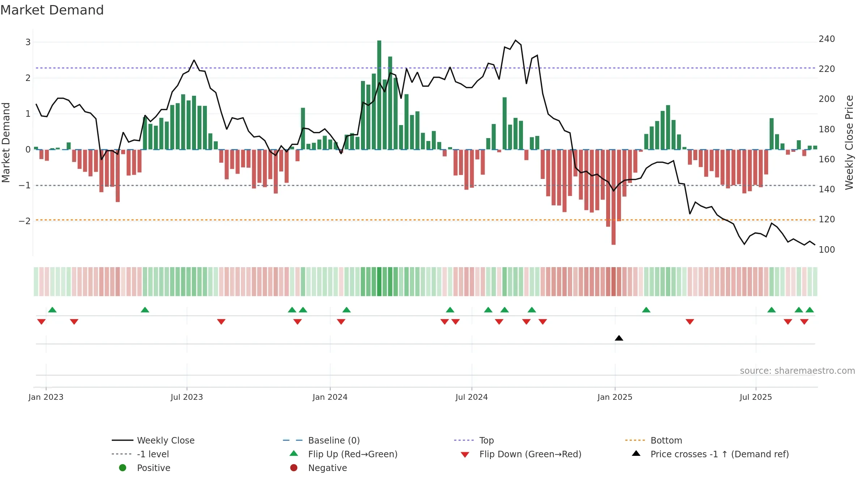
Task: Toggle the Bottom legend entry
Action: 654,440
